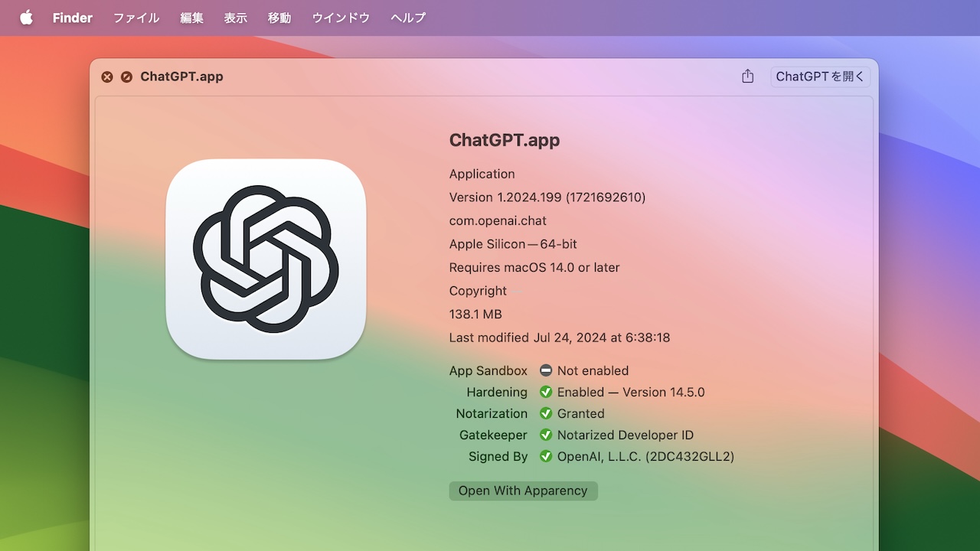Click the Version 1.2024.199 (1721692610) text
The width and height of the screenshot is (980, 551).
pos(547,197)
